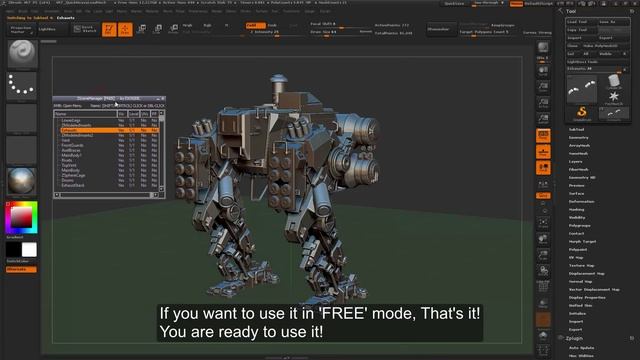Adjust Target Polygons Count slider
Viewport: 640px width, 360px height.
click(487, 32)
